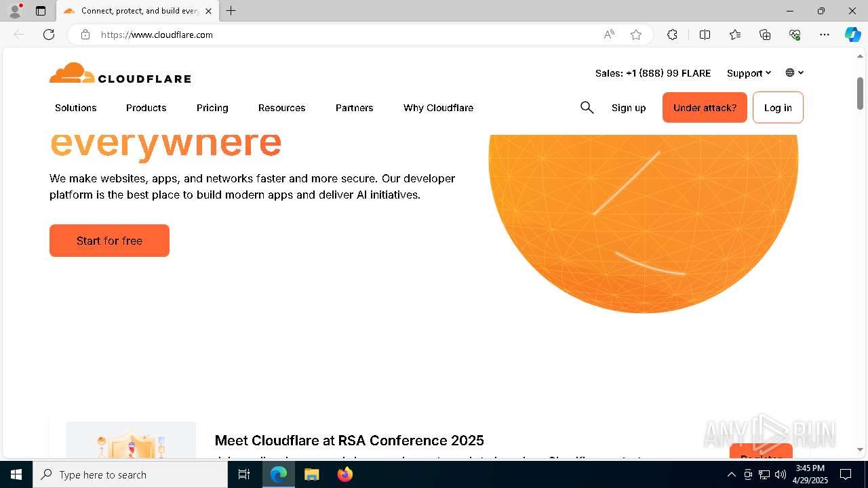Open the Meet Cloudflare at RSA Conference heading
Viewport: 868px width, 488px height.
[349, 441]
